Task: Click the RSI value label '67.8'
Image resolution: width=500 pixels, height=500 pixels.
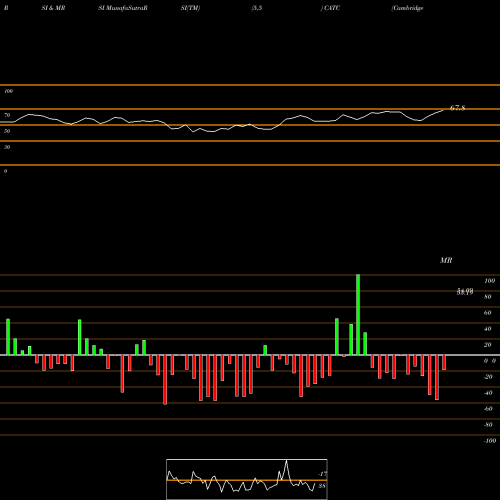Action: point(457,108)
